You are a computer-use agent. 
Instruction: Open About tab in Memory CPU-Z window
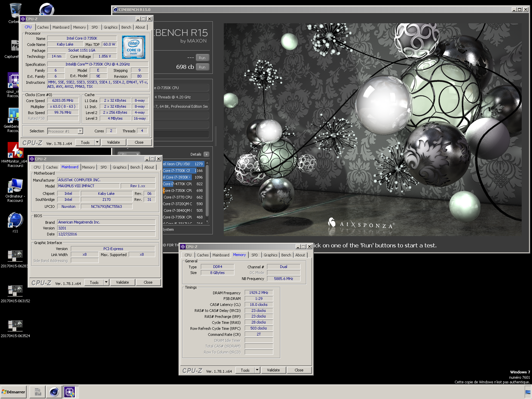[300, 255]
